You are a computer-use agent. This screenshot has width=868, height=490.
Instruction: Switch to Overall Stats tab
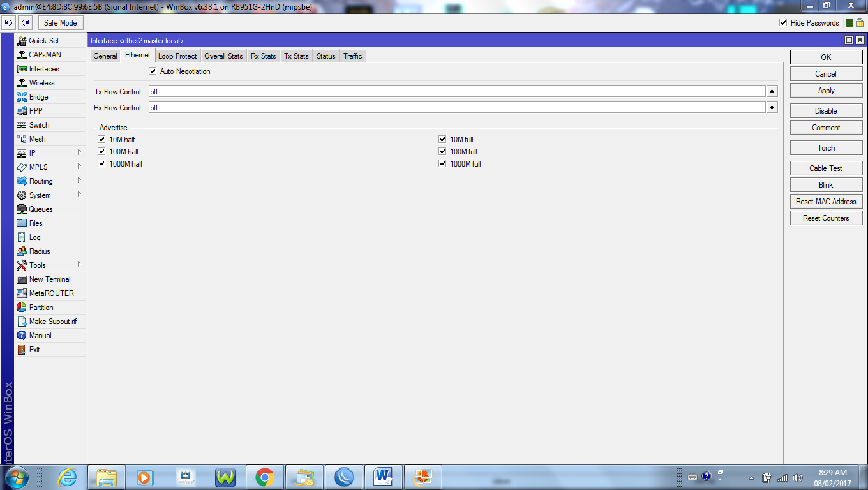click(x=223, y=56)
